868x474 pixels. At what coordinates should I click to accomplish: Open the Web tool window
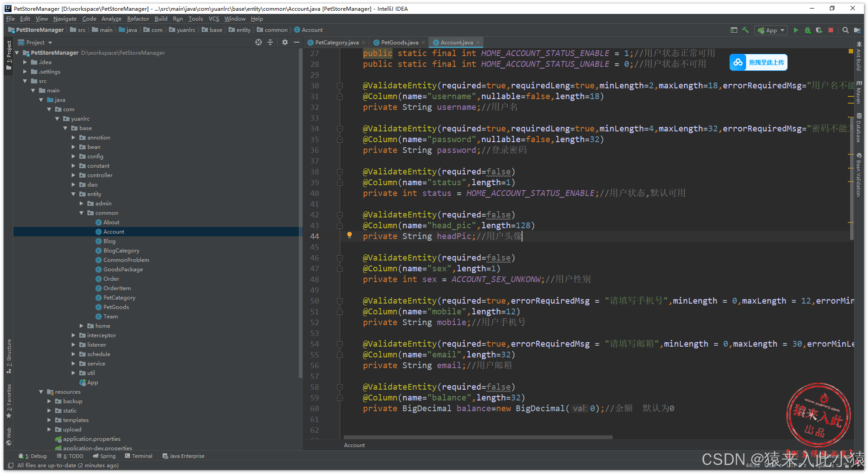click(9, 436)
